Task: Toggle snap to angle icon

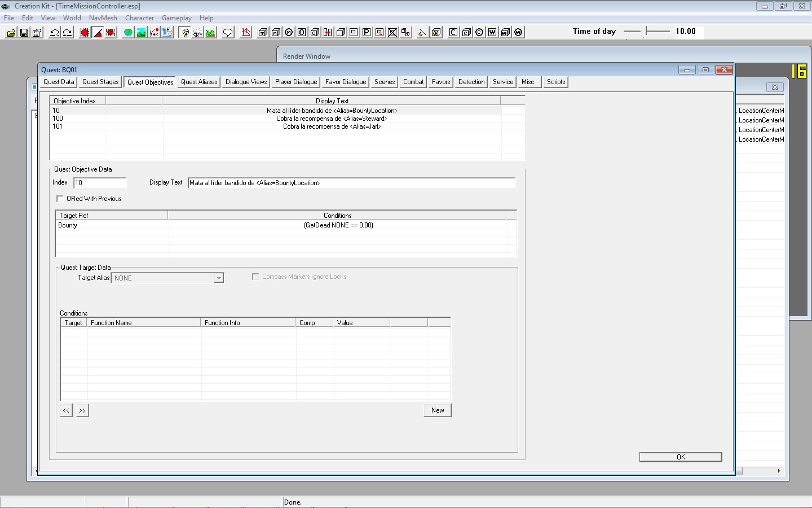Action: tap(98, 32)
